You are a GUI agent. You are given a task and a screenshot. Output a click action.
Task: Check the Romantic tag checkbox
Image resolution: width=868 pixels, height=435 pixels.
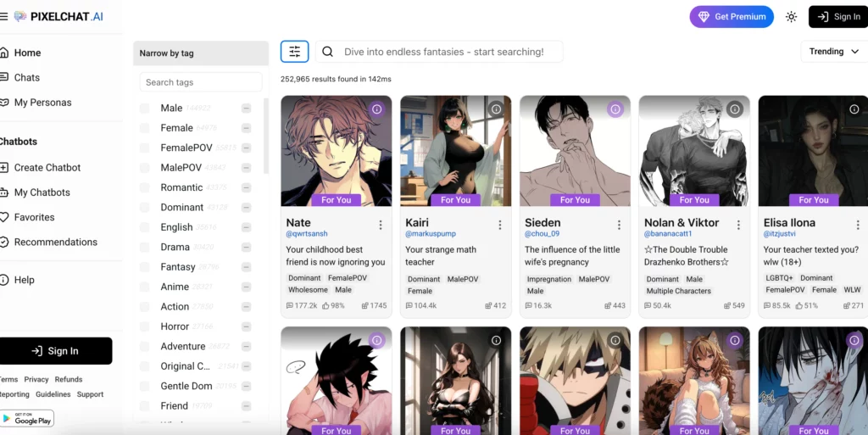pyautogui.click(x=144, y=187)
